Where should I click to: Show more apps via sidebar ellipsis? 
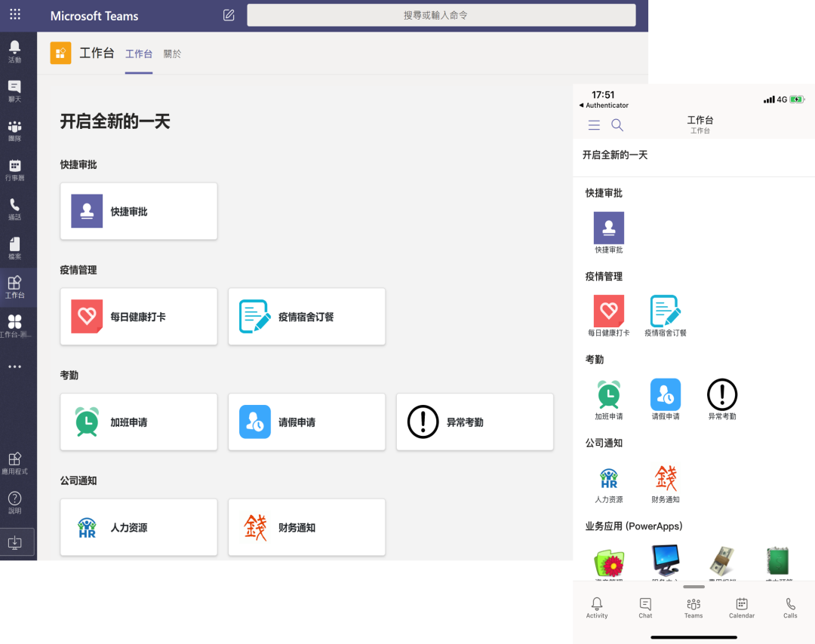pyautogui.click(x=15, y=366)
